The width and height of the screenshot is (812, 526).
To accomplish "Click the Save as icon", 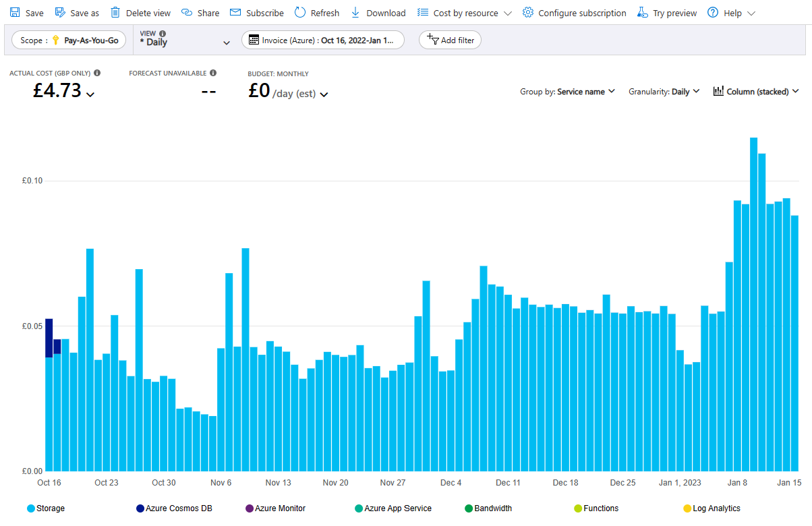I will point(60,13).
